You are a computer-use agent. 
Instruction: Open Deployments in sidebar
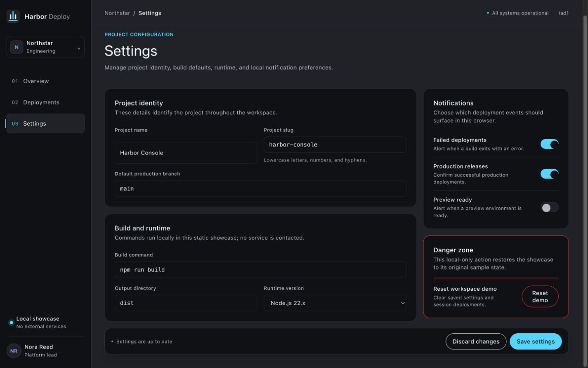click(45, 102)
